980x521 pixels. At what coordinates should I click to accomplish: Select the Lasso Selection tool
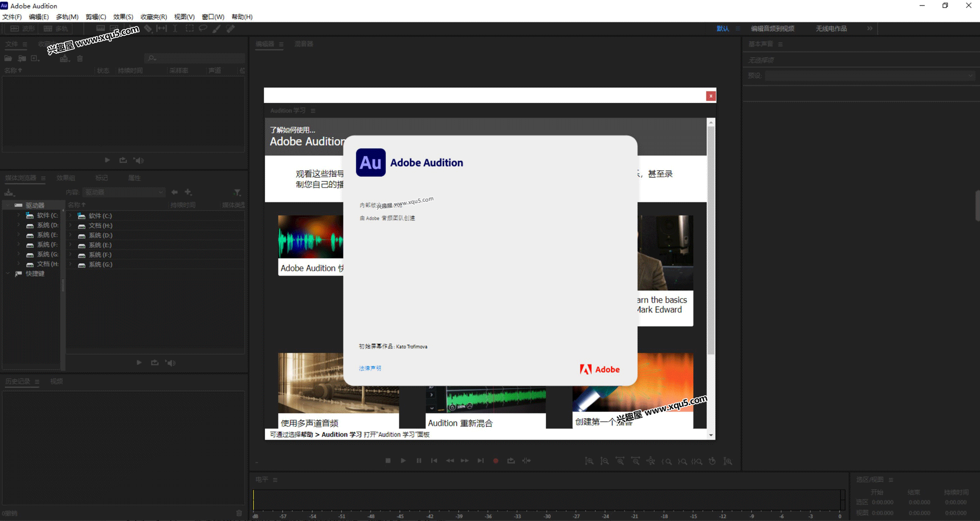pyautogui.click(x=203, y=29)
